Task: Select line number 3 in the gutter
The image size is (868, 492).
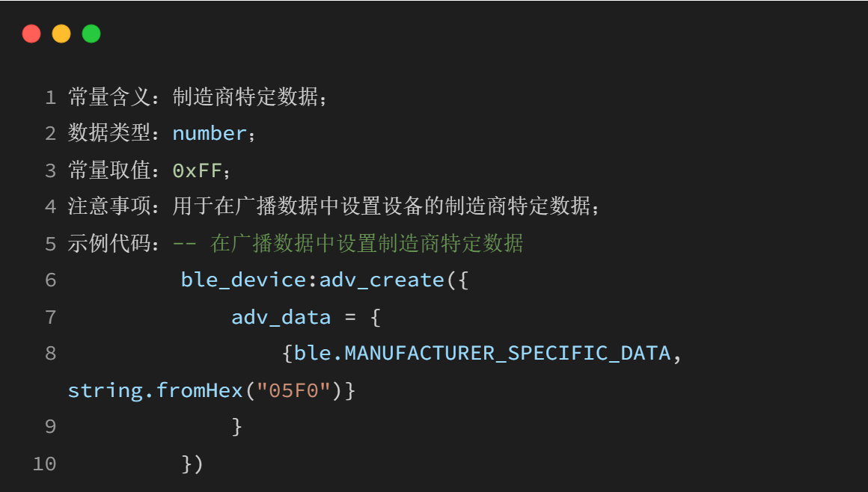Action: tap(50, 170)
